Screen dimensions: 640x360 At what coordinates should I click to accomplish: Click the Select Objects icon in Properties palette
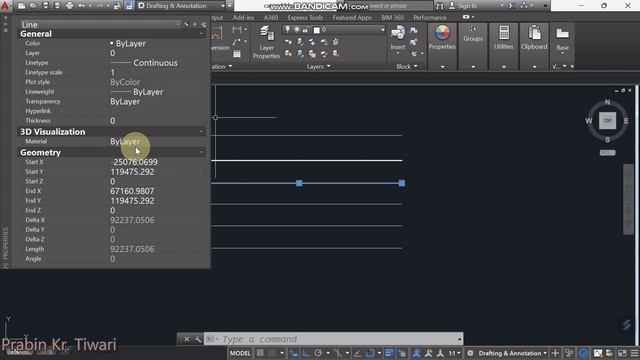pos(195,24)
